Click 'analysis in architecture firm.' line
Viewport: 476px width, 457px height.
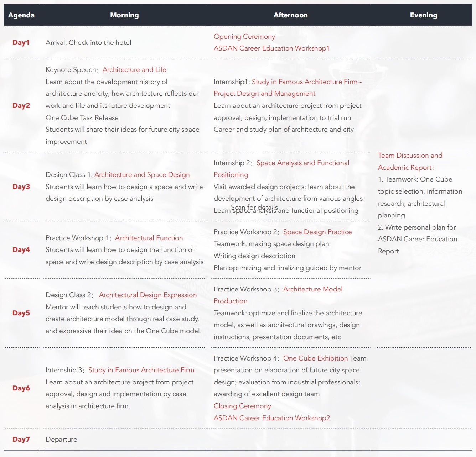point(88,406)
